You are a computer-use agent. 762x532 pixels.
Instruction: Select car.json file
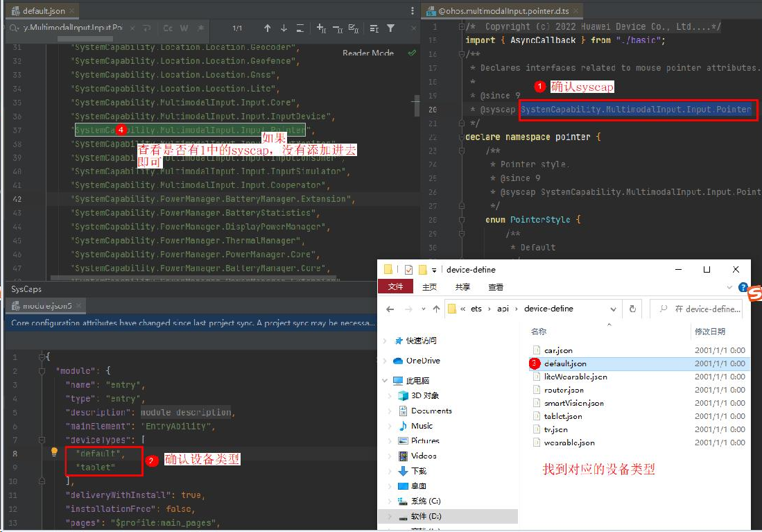coord(558,350)
